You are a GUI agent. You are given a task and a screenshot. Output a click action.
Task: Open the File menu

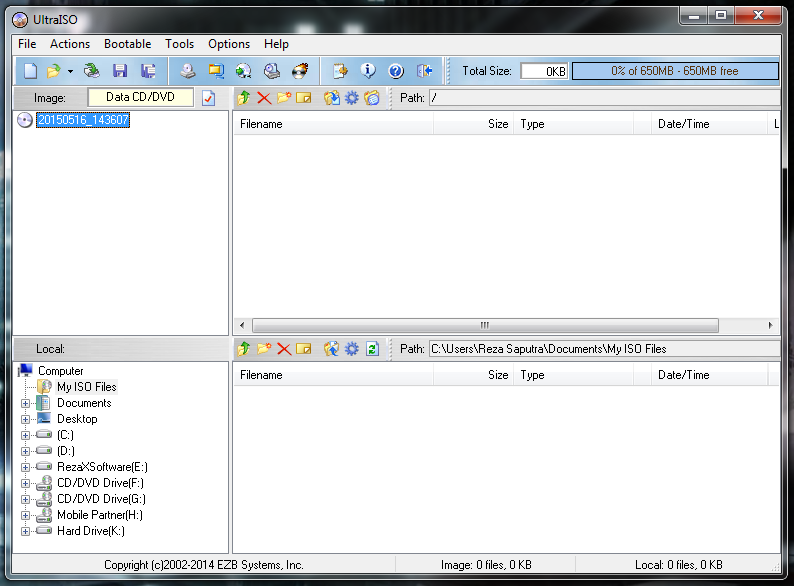pyautogui.click(x=27, y=44)
